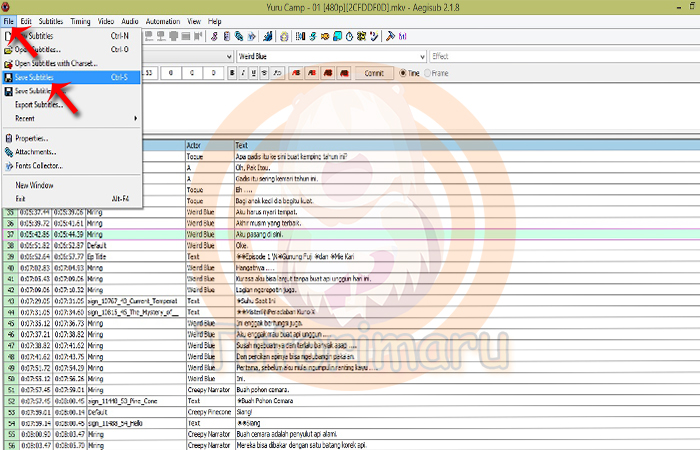Click the Text column header
Image resolution: width=700 pixels, height=450 pixels.
tap(467, 145)
